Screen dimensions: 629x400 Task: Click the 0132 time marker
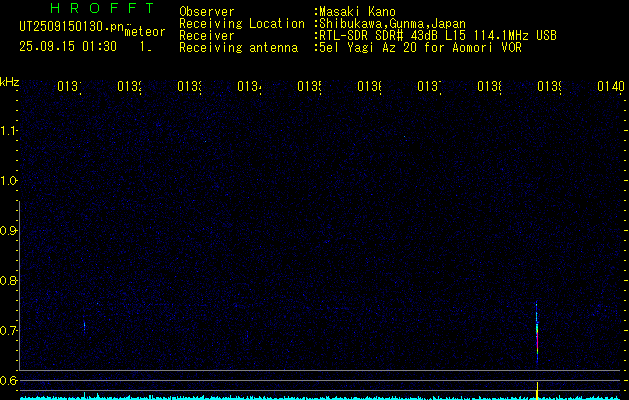[x=129, y=86]
